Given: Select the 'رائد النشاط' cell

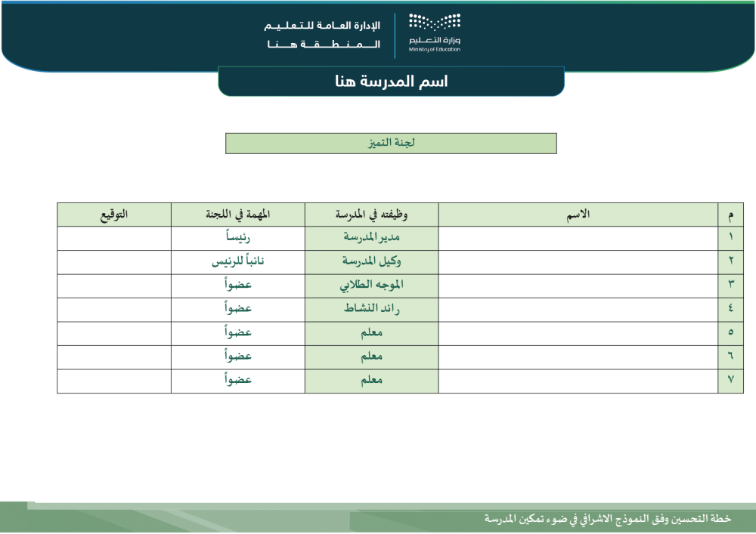Looking at the screenshot, I should (x=371, y=310).
